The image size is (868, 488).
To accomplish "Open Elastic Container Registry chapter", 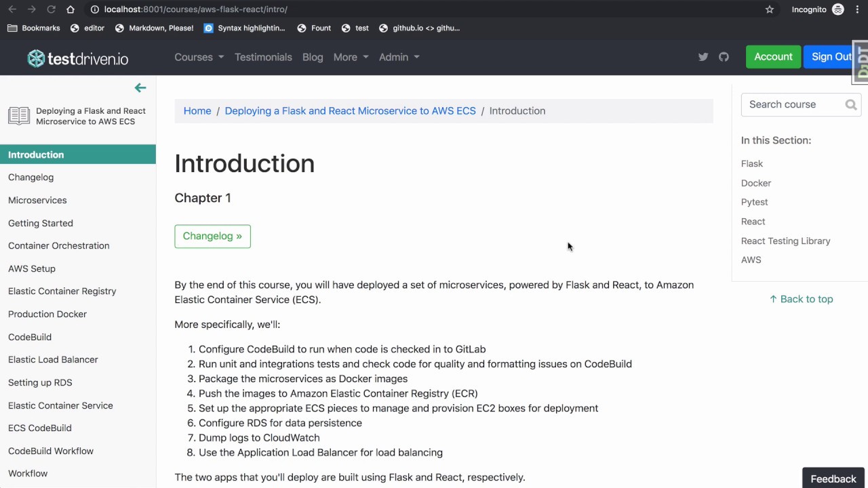I will (x=62, y=291).
